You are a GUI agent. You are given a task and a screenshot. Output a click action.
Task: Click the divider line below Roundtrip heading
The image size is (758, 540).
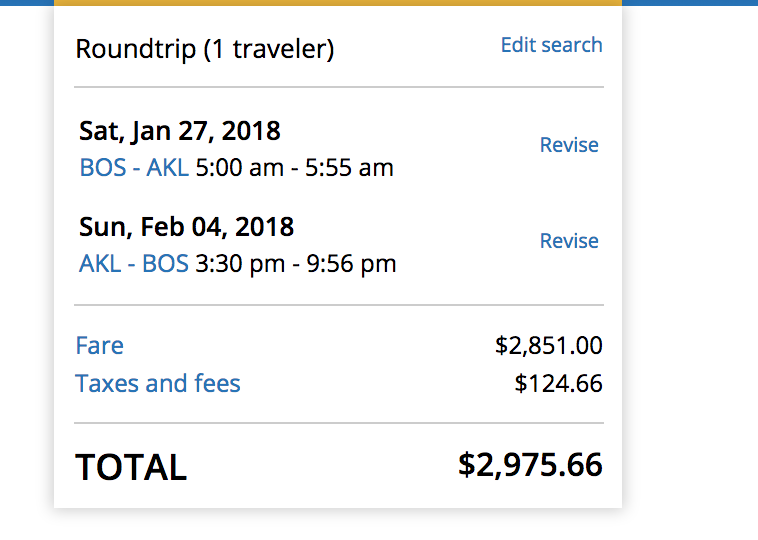338,87
